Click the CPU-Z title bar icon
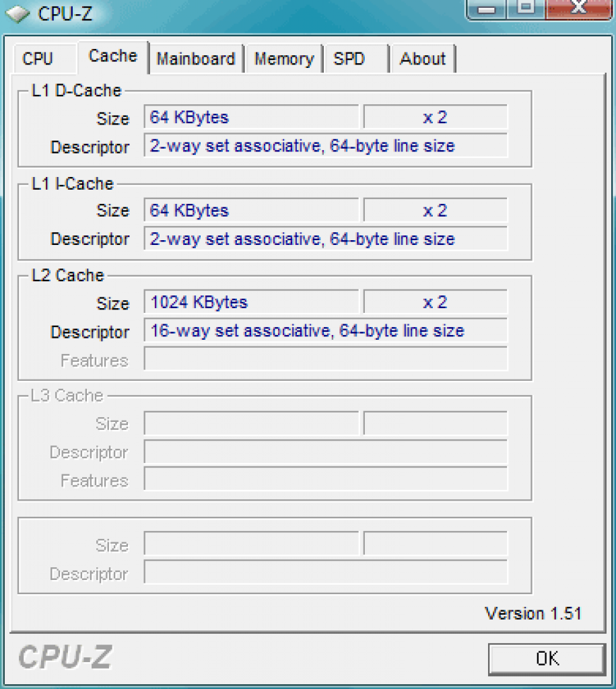The width and height of the screenshot is (616, 689). (18, 13)
